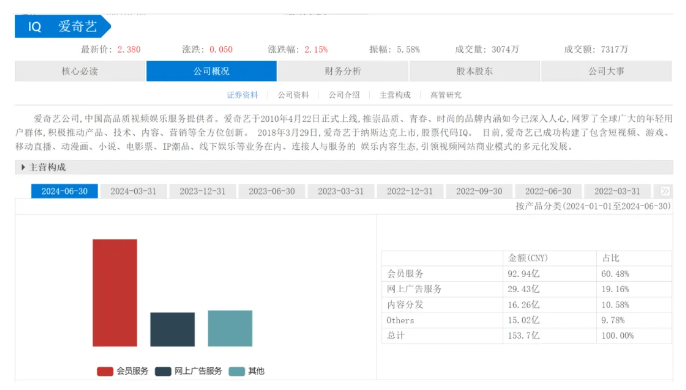Image resolution: width=686 pixels, height=390 pixels.
Task: Click the 按产品分类 date range caption
Action: (593, 206)
